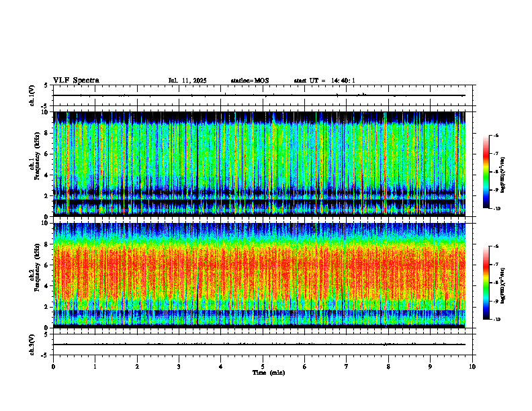Click the "-6" label on ch.1 color bar

(x=496, y=135)
